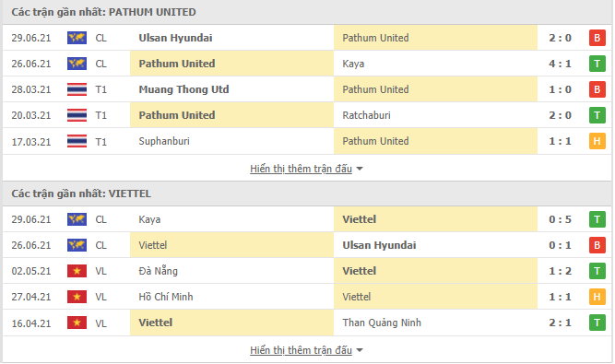The height and width of the screenshot is (364, 615).
Task: Click the Thailand flag on 28.03.21 row
Action: (x=77, y=89)
